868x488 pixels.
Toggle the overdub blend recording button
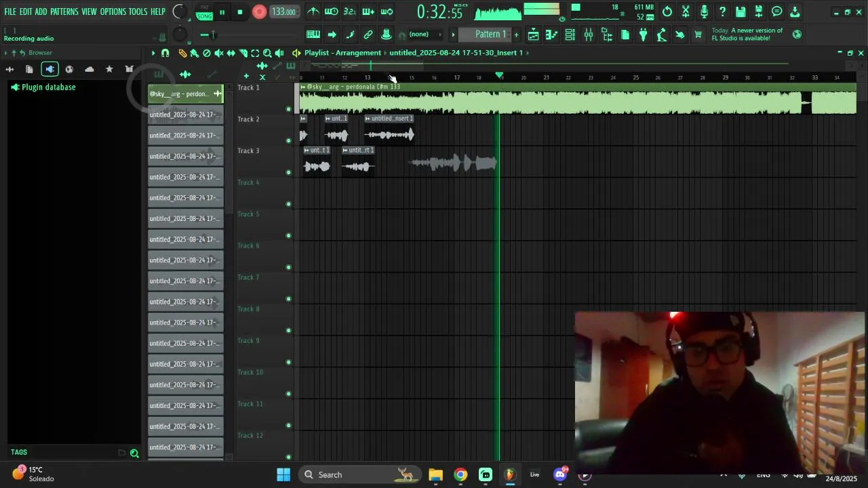pos(368,12)
